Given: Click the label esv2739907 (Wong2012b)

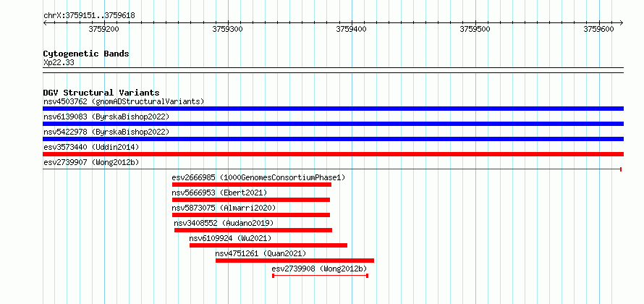Looking at the screenshot, I should click(91, 162).
